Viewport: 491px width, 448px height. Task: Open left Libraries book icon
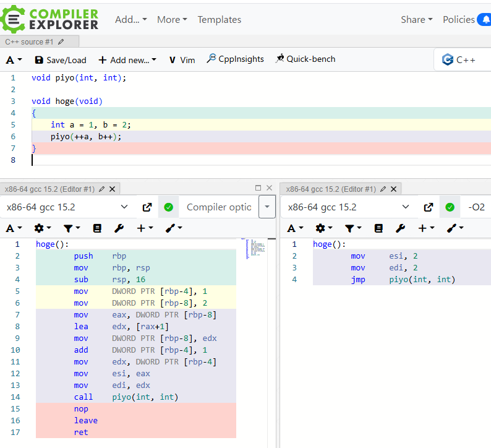click(97, 228)
